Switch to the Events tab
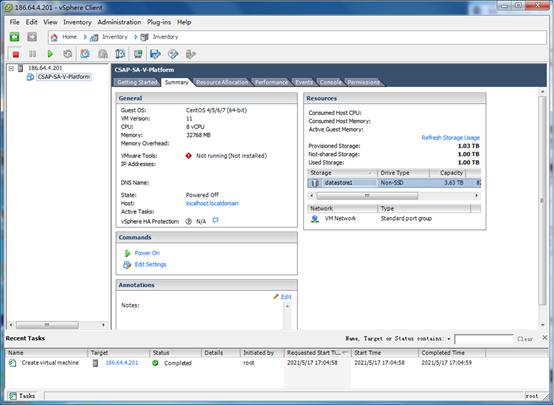Screen dimensions: 554x405 point(304,82)
